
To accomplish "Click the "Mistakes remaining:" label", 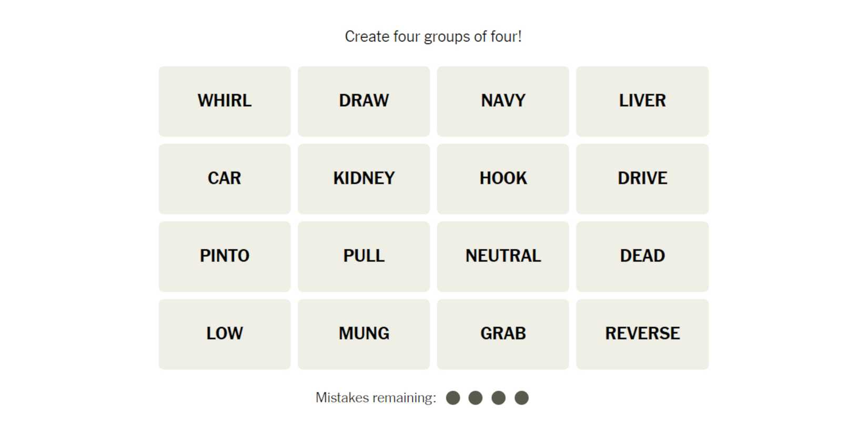I will 376,398.
